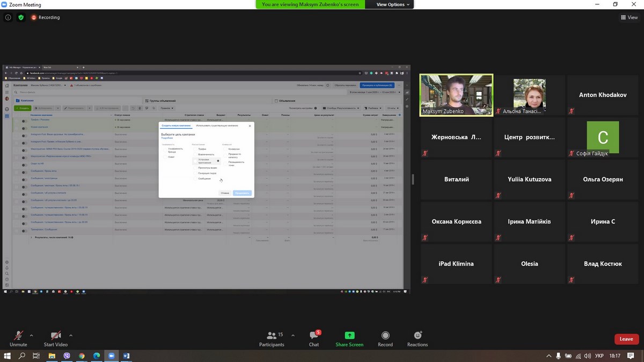Screen dimensions: 644x362
Task: Leave the meeting
Action: click(626, 339)
